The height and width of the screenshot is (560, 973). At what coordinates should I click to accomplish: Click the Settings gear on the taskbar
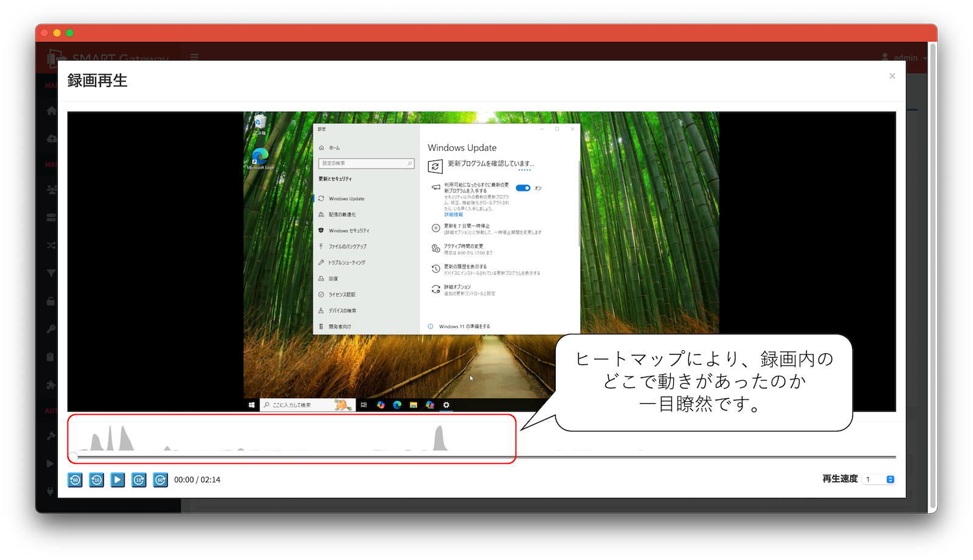coord(446,405)
